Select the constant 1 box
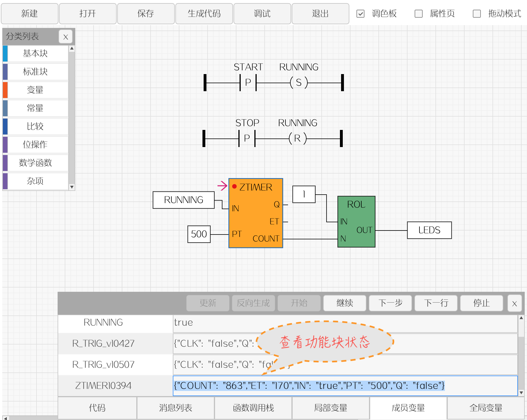The image size is (527, 420). (x=304, y=194)
